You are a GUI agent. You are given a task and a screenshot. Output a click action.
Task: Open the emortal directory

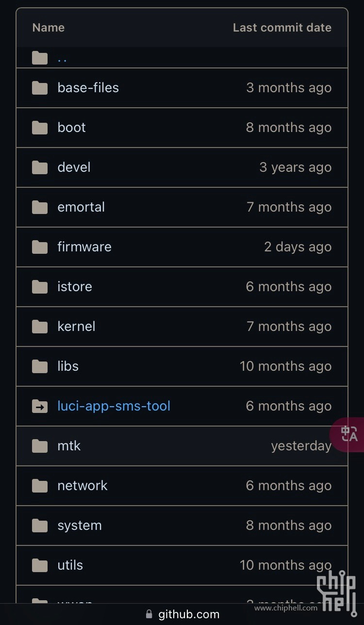tap(81, 207)
